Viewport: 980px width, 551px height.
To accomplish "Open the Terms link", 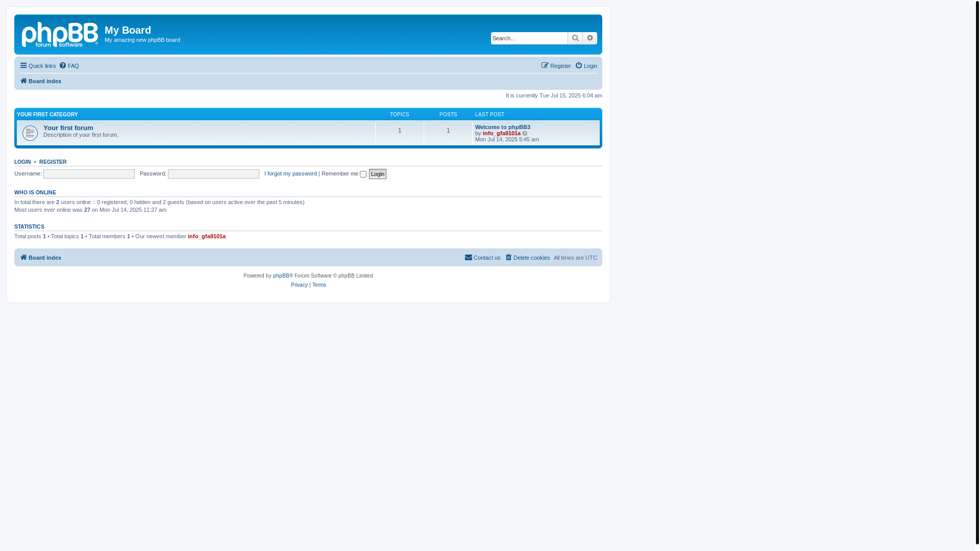I will point(319,285).
